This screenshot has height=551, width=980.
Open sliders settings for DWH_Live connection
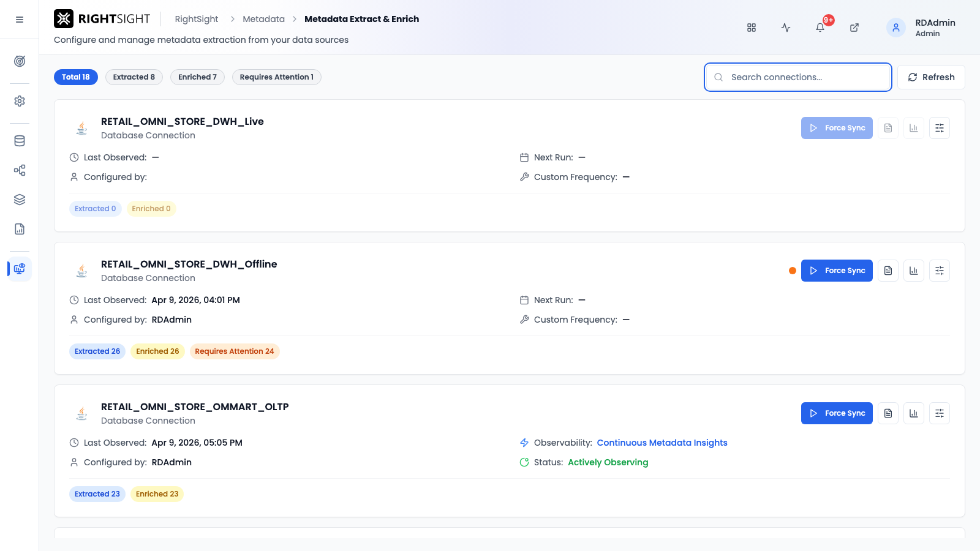pyautogui.click(x=940, y=128)
